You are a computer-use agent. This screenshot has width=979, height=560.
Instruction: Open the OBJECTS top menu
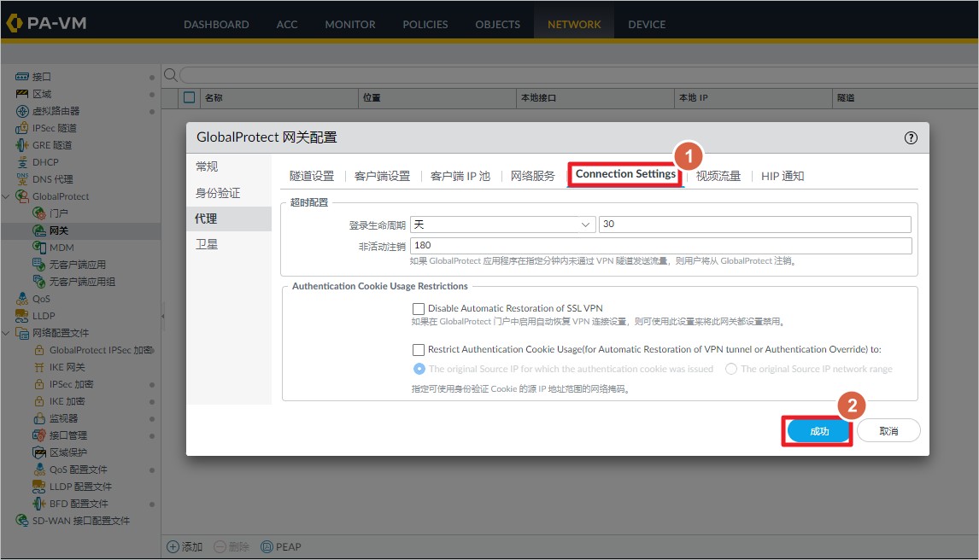[498, 24]
